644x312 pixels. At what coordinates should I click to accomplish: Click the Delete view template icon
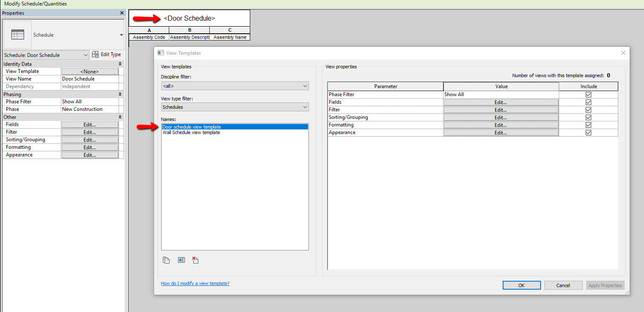(x=195, y=260)
